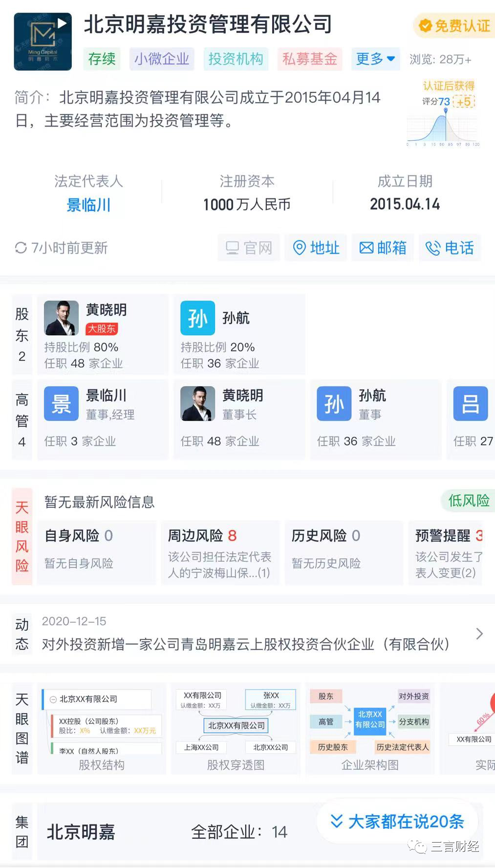Click the 免费认证 button
Screen dimensions: 495x868
[x=454, y=25]
